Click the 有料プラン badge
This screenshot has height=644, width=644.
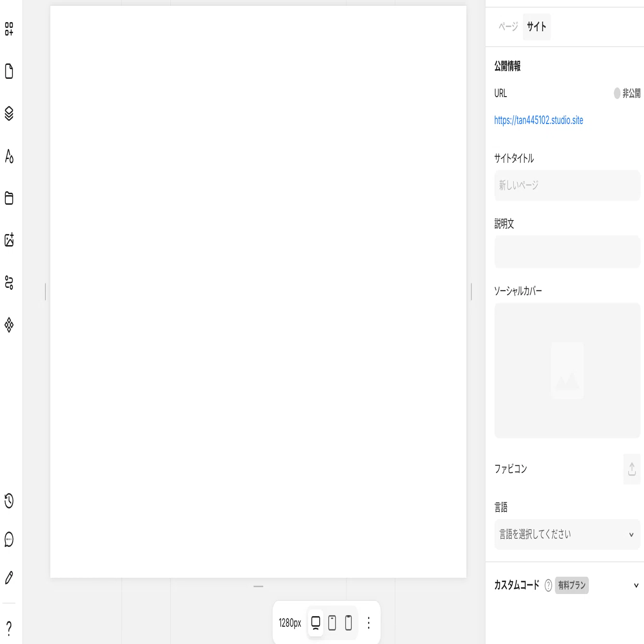coord(572,585)
